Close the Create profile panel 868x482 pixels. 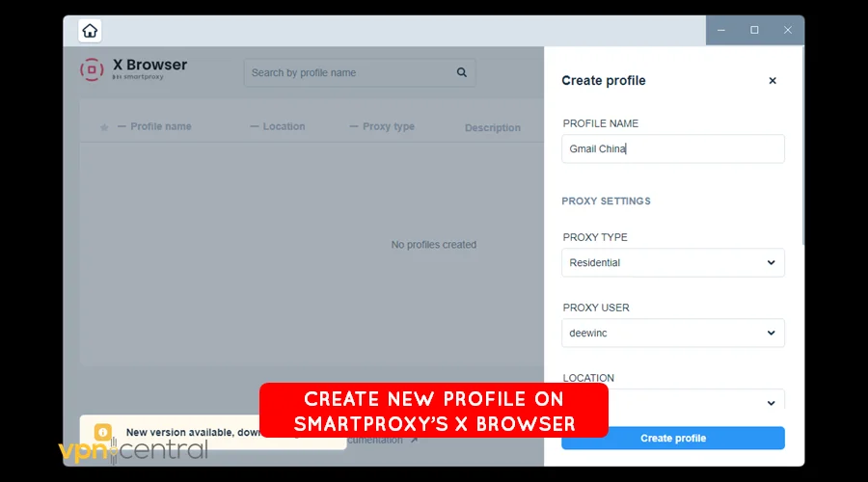pyautogui.click(x=773, y=81)
